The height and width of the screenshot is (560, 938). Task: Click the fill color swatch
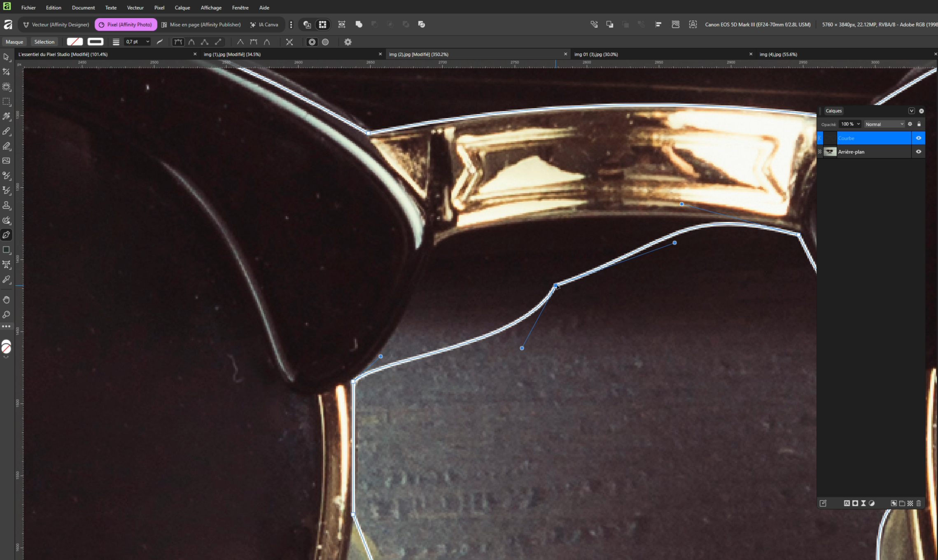point(75,42)
